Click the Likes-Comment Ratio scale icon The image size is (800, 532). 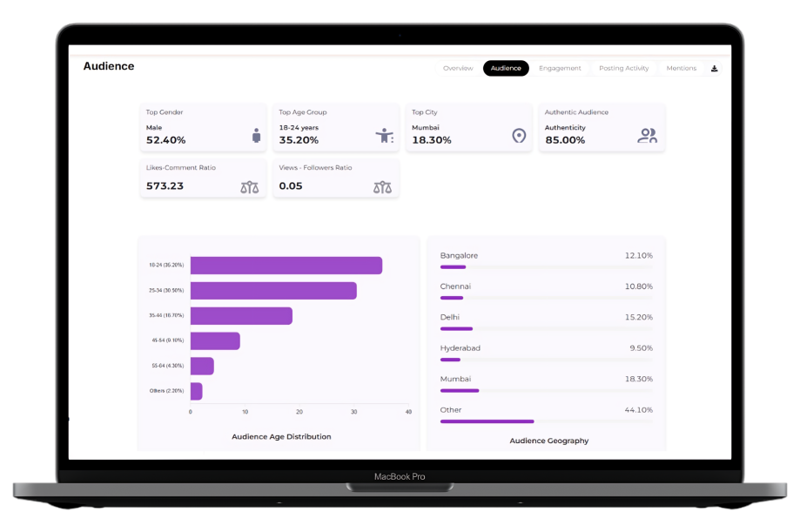pyautogui.click(x=250, y=186)
